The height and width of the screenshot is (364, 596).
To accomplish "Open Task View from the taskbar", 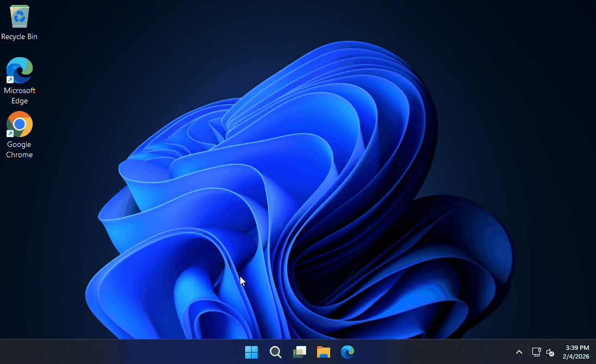I will click(300, 352).
